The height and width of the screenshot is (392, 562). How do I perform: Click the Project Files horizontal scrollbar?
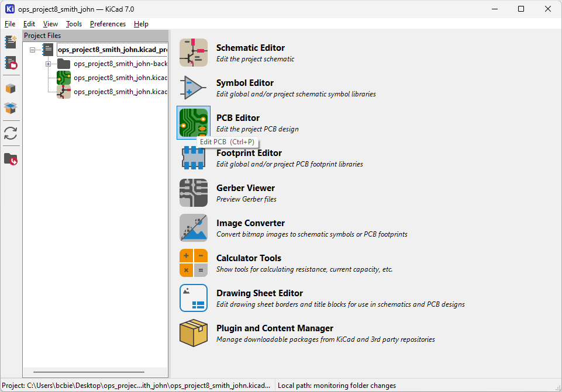(88, 372)
